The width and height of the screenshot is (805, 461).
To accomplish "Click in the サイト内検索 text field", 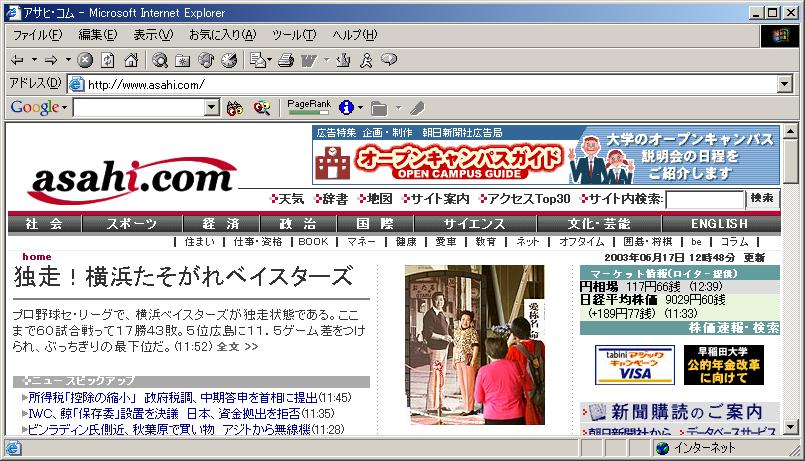I will 705,199.
